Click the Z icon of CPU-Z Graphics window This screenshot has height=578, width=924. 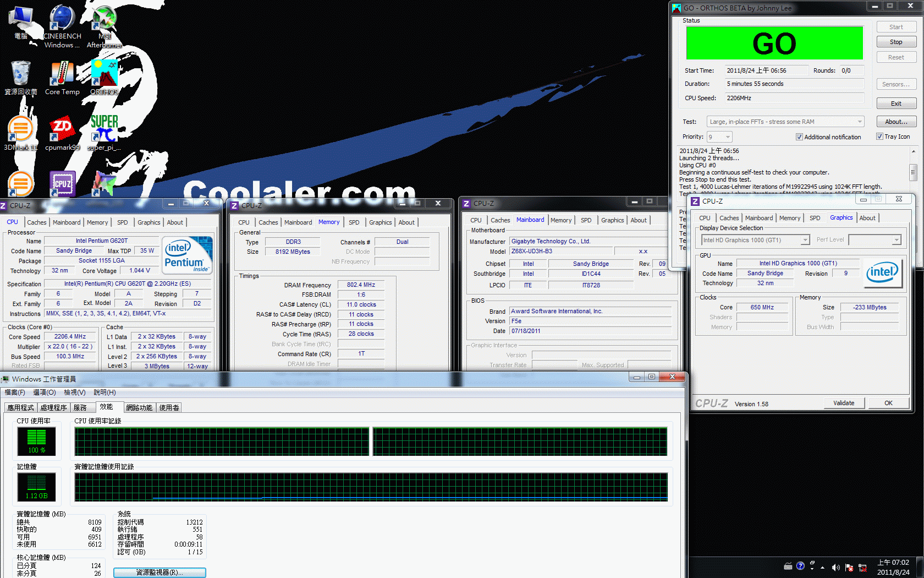[695, 201]
